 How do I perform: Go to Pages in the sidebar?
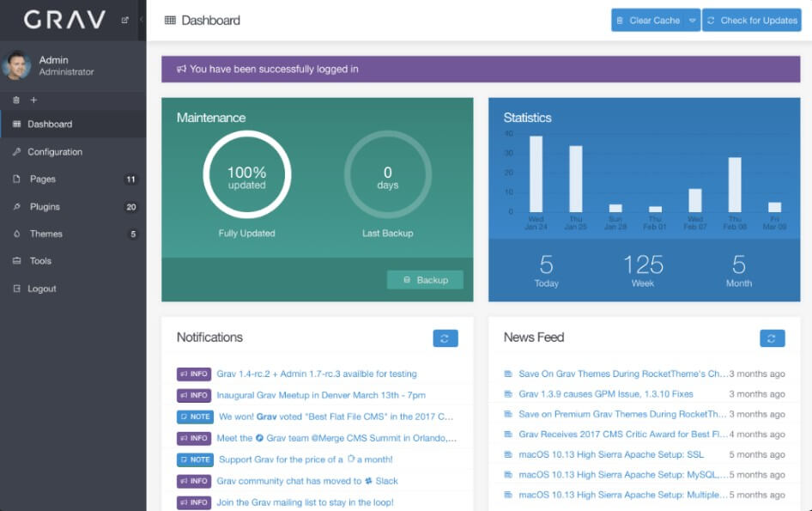point(42,179)
